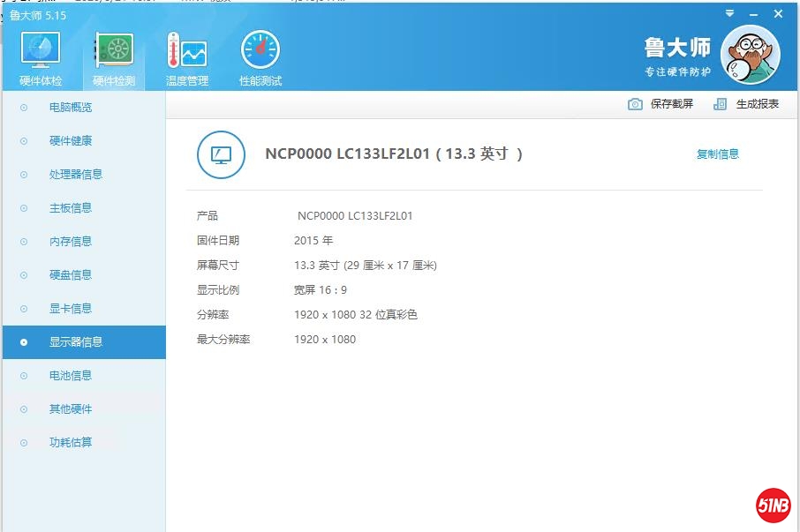Click the aspect ratio value 宽屏 16 : 9
This screenshot has width=800, height=532.
(x=320, y=290)
